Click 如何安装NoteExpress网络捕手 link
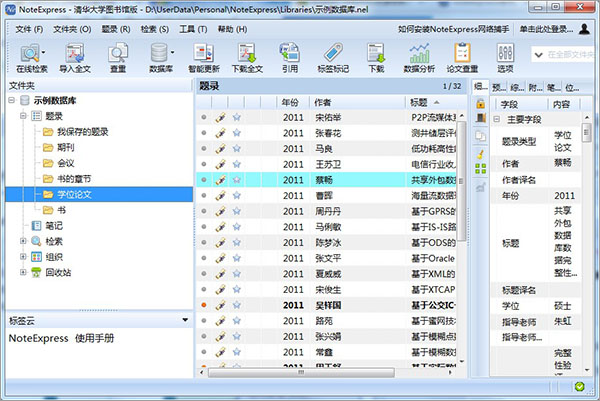Image resolution: width=600 pixels, height=401 pixels. click(453, 29)
